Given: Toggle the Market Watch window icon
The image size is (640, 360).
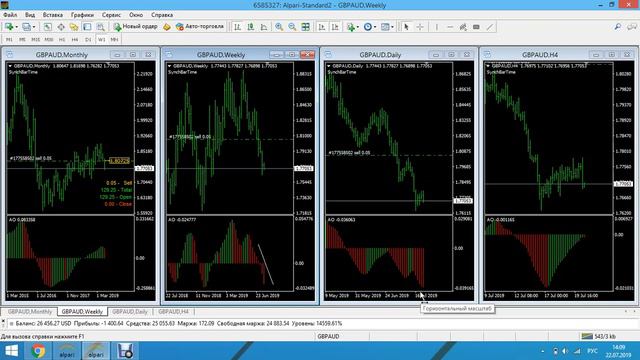Looking at the screenshot, I should [x=48, y=27].
